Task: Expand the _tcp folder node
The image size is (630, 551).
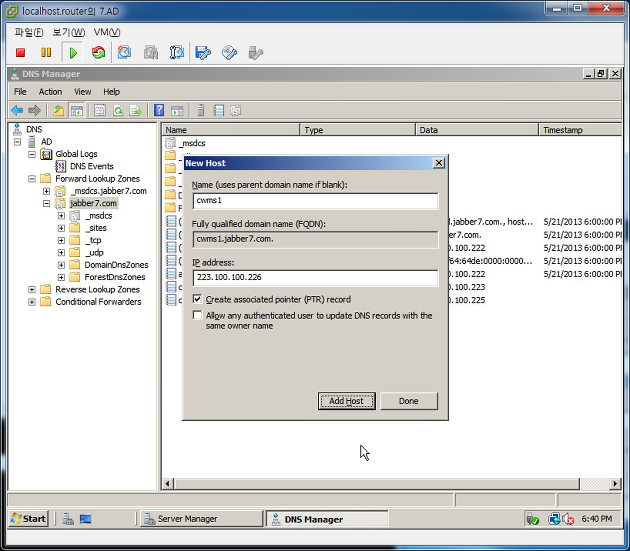Action: click(x=61, y=240)
